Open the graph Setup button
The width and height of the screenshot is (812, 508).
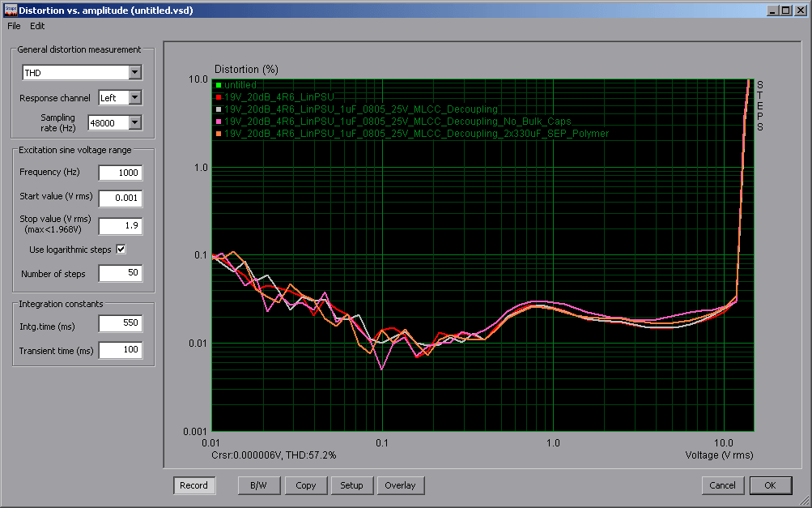[x=351, y=485]
